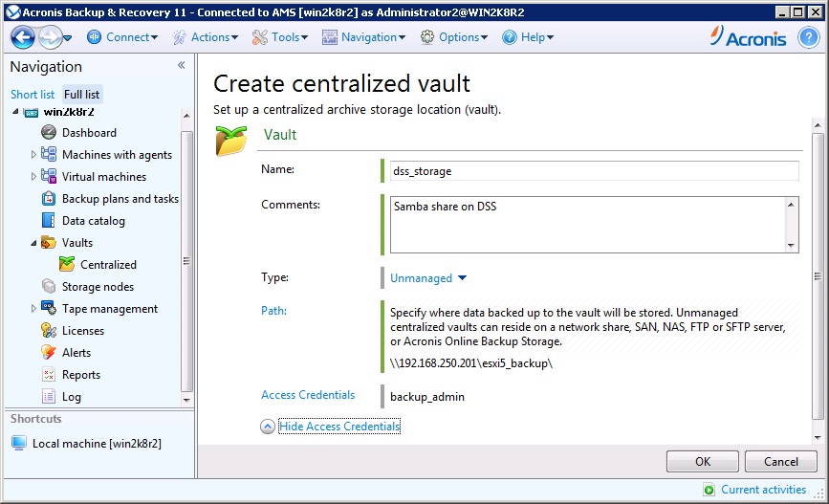Click the Current activities status icon
Viewport: 829px width, 504px height.
pyautogui.click(x=709, y=490)
